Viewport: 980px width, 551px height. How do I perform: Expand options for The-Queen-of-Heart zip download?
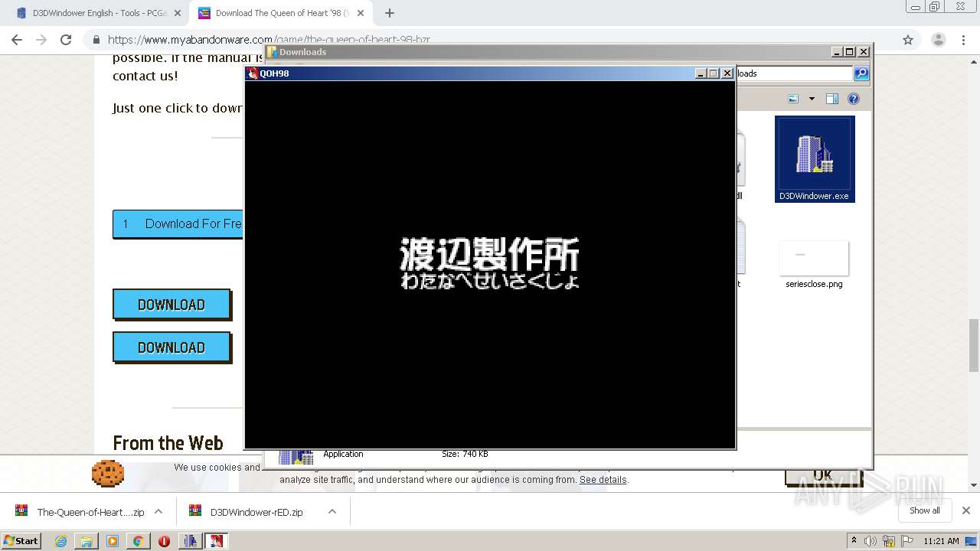(158, 512)
